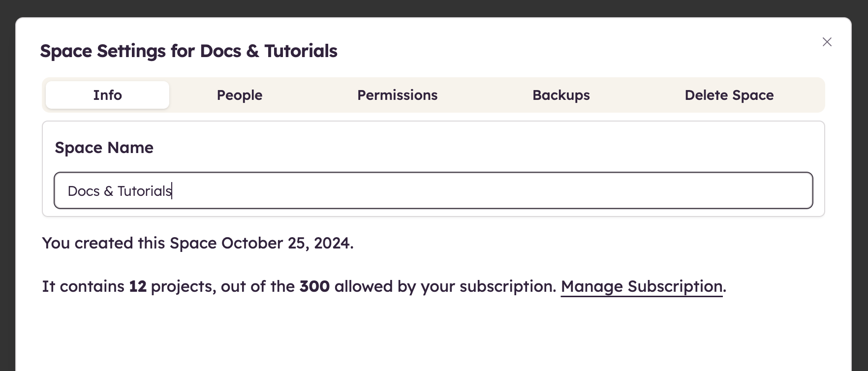The height and width of the screenshot is (371, 868).
Task: Click 'Docs & Tutorials' in the dialog title
Action: [269, 51]
